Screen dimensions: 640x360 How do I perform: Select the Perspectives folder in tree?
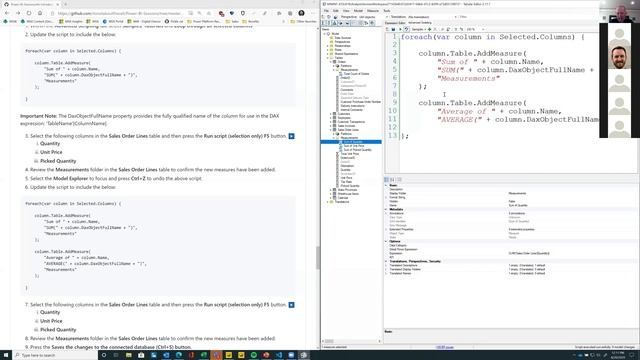(342, 42)
